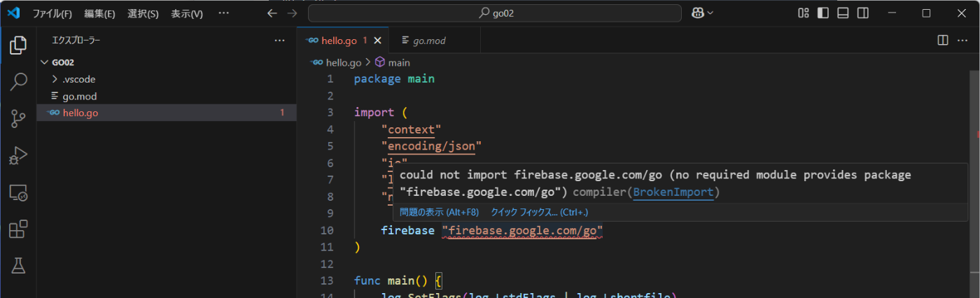Toggle the primary side bar
The image size is (980, 298).
click(823, 13)
